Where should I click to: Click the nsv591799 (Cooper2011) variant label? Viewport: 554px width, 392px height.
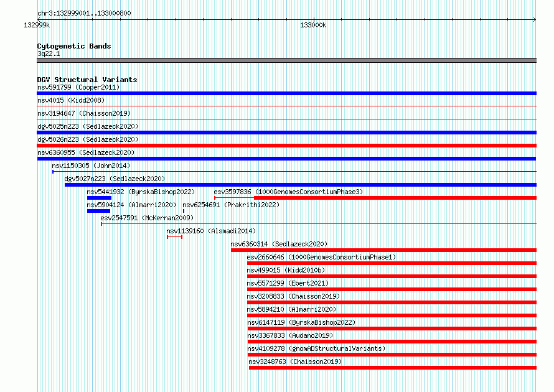(x=78, y=87)
